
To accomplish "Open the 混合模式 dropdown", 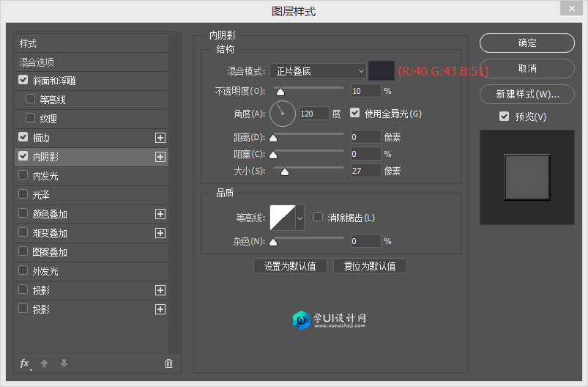I will tap(317, 71).
